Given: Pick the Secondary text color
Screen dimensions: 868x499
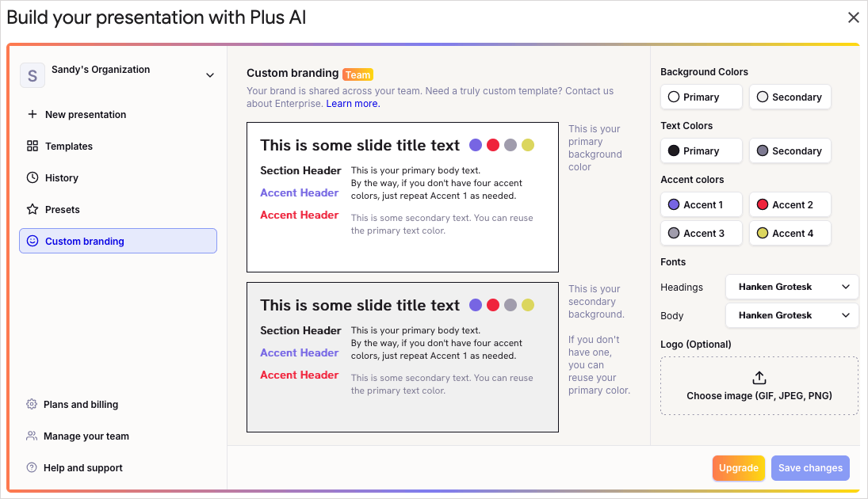Looking at the screenshot, I should click(x=790, y=150).
